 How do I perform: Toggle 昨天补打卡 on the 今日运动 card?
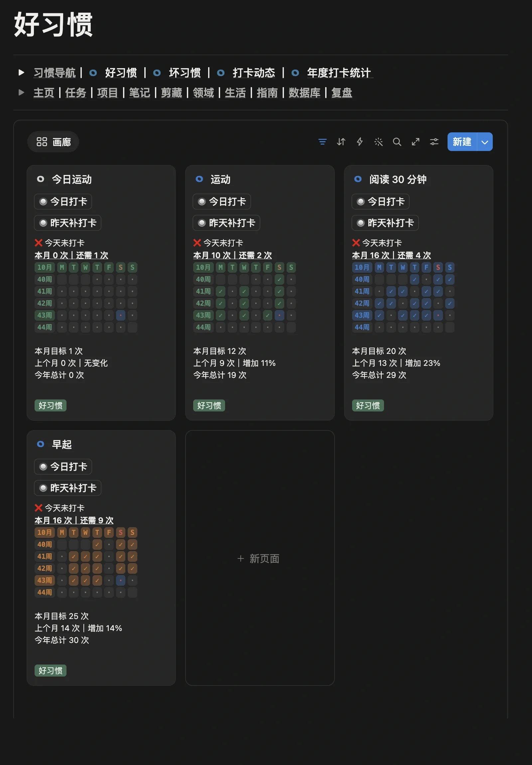click(67, 223)
